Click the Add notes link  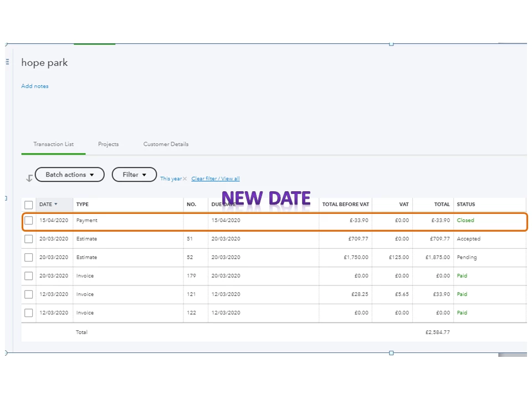point(34,86)
